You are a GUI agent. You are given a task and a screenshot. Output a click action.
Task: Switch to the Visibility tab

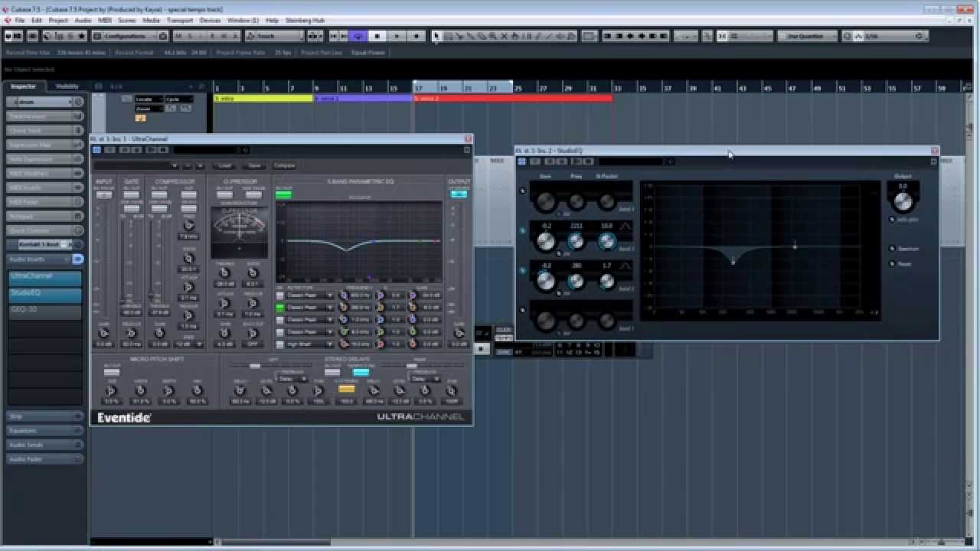67,86
